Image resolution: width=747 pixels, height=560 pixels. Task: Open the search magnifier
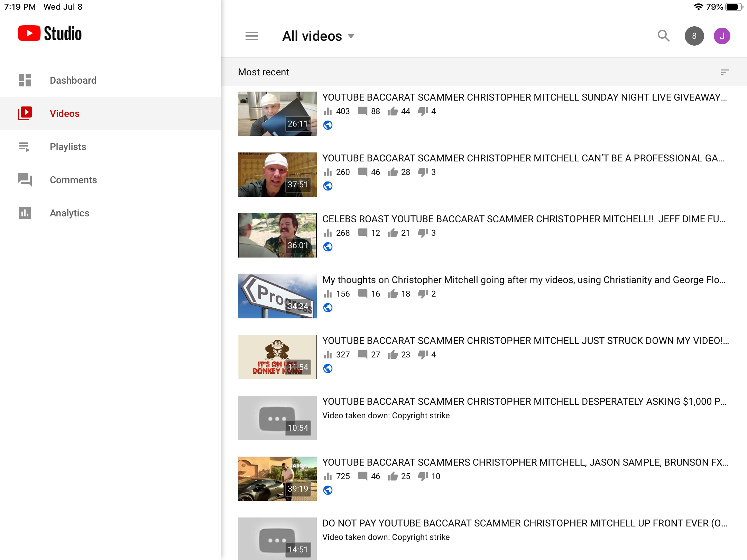click(663, 36)
